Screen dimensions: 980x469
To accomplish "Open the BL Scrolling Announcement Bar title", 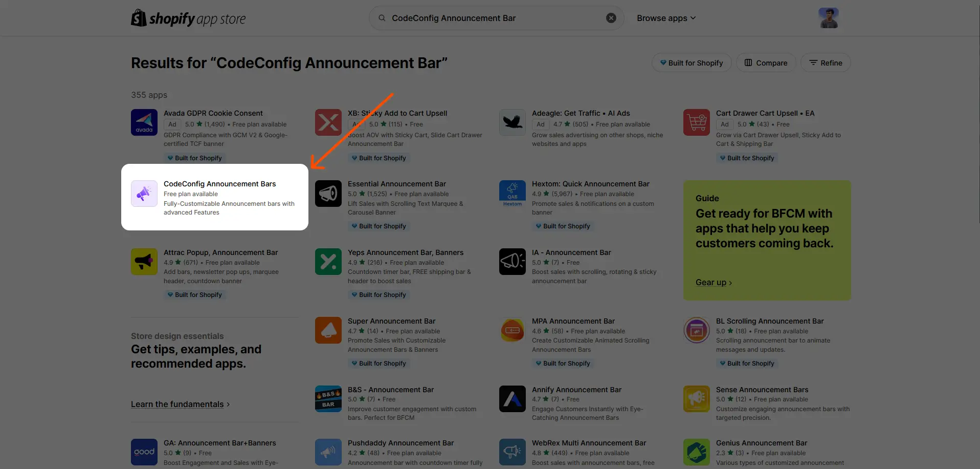I will pos(770,321).
